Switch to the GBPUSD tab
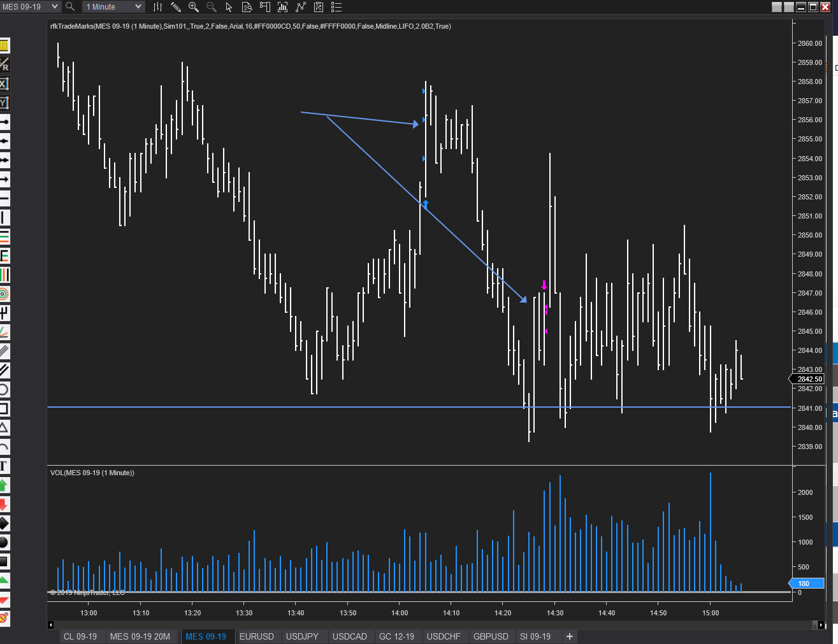This screenshot has width=838, height=644. (491, 636)
